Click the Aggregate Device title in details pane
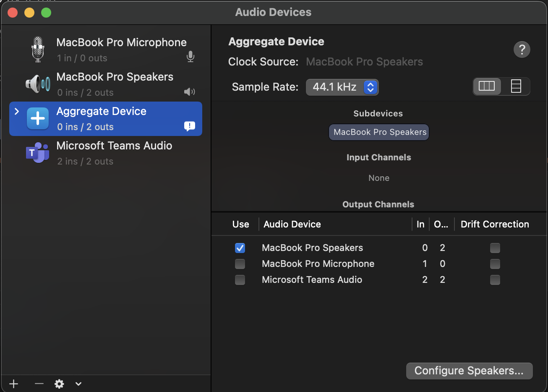 coord(276,42)
